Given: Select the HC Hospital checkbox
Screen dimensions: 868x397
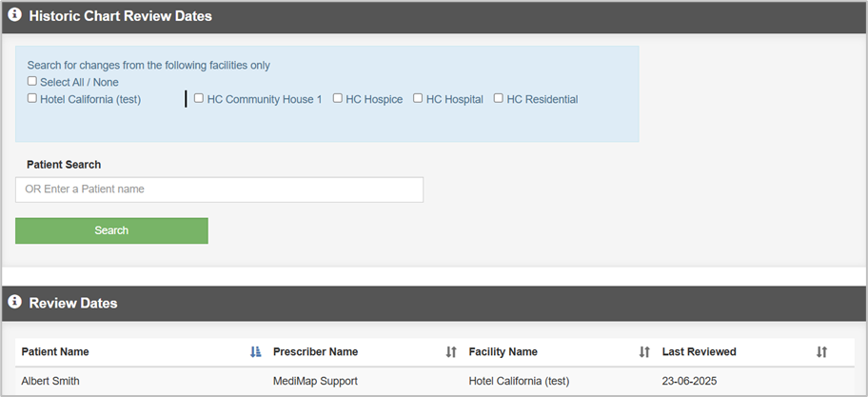Looking at the screenshot, I should [418, 98].
